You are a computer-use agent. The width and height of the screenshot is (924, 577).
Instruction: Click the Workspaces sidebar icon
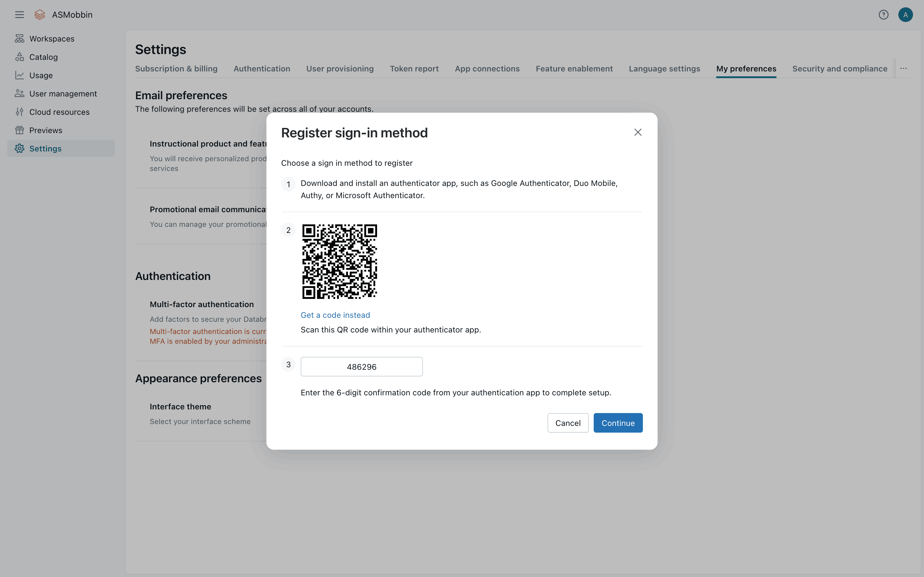(x=20, y=38)
